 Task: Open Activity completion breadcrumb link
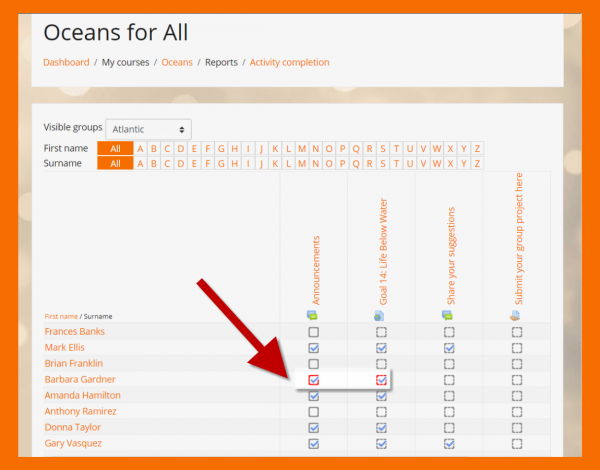click(289, 62)
